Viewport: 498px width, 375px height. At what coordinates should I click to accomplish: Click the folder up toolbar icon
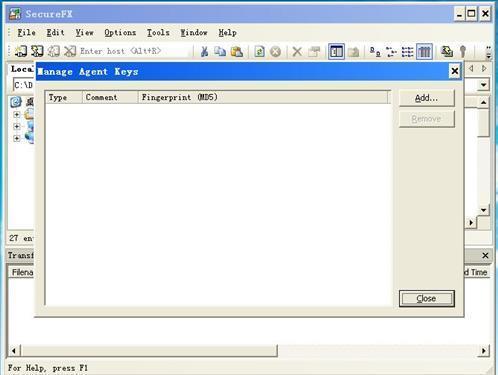point(353,52)
